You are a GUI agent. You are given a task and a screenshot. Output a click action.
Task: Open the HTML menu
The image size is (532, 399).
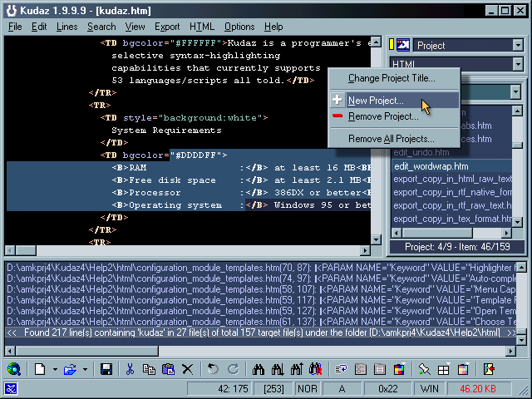point(202,27)
